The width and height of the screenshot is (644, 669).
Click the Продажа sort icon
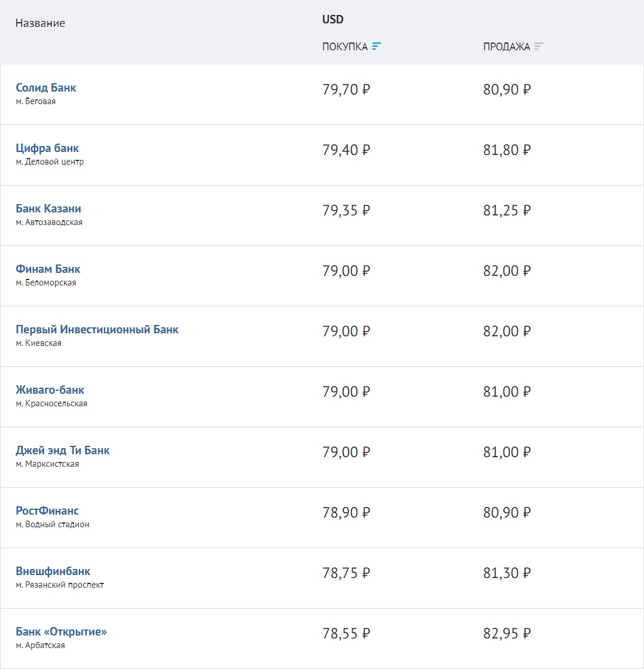coord(539,47)
